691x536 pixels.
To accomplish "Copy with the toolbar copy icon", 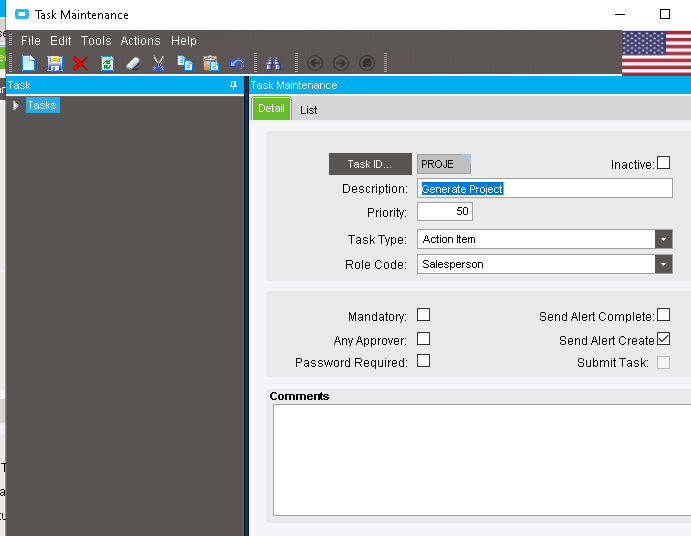I will (185, 63).
